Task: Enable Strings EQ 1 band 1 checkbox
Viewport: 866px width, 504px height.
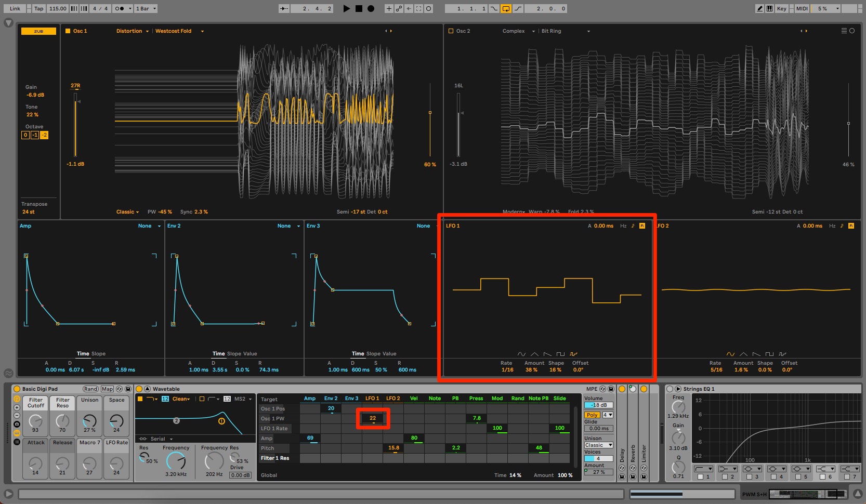Action: tap(700, 476)
